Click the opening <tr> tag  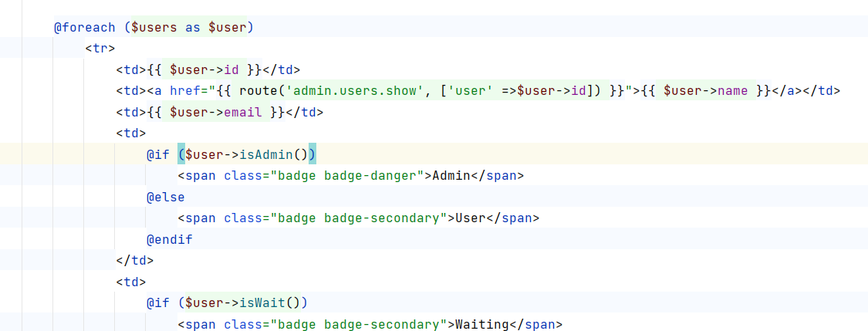point(100,48)
